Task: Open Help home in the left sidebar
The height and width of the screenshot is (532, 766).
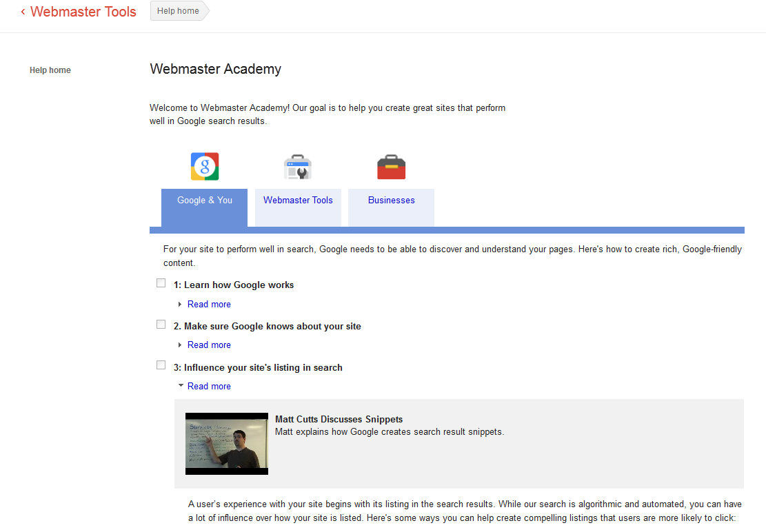Action: (50, 70)
